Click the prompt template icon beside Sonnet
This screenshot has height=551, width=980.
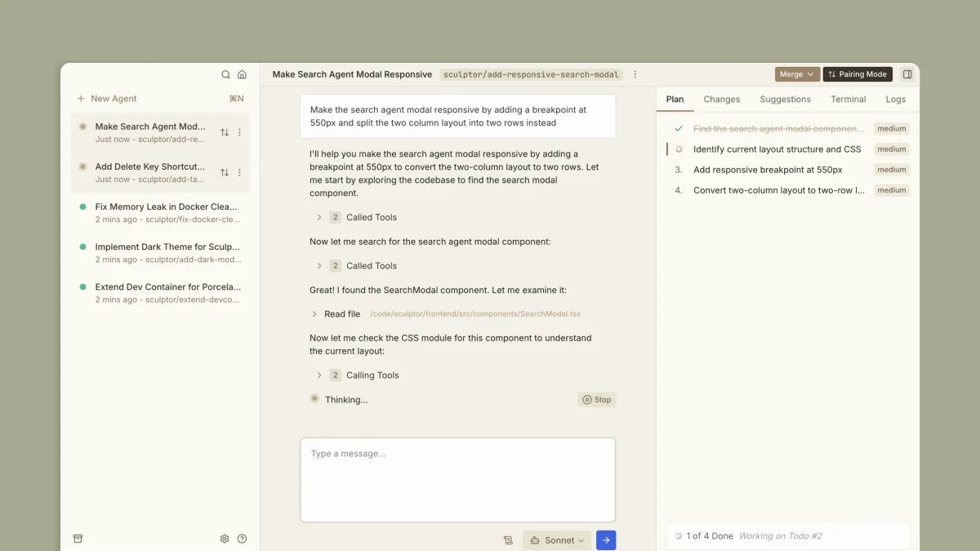(508, 540)
